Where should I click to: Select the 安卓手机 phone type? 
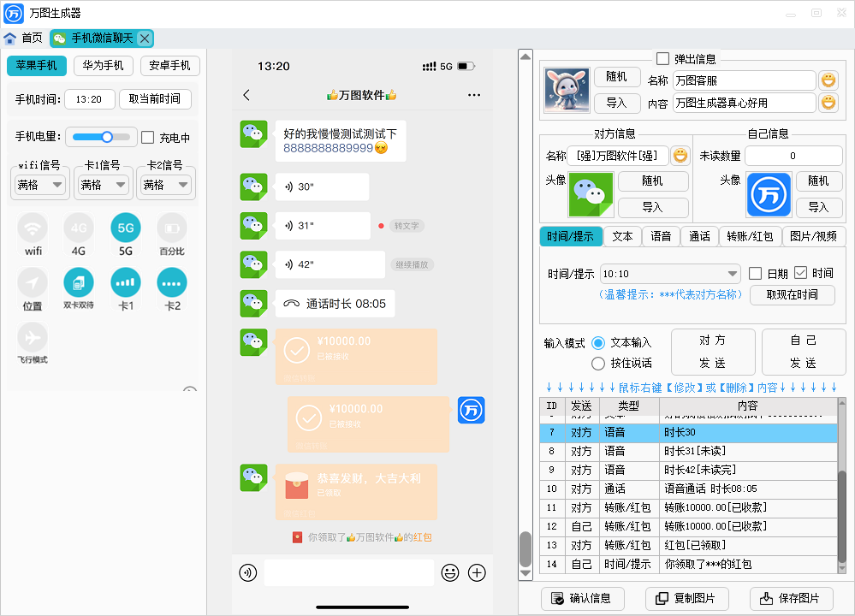(x=169, y=65)
